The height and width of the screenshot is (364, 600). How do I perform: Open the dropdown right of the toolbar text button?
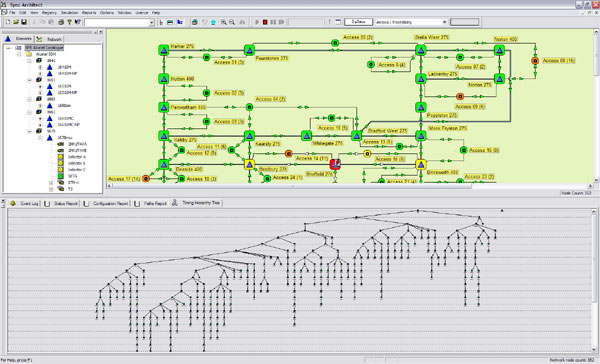point(444,22)
